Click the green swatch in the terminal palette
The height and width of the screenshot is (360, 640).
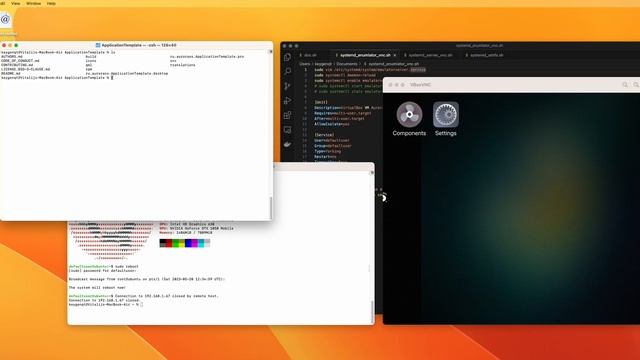point(175,243)
